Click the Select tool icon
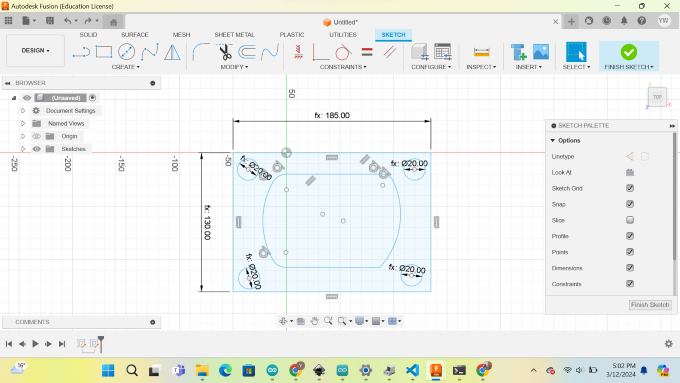 (576, 52)
